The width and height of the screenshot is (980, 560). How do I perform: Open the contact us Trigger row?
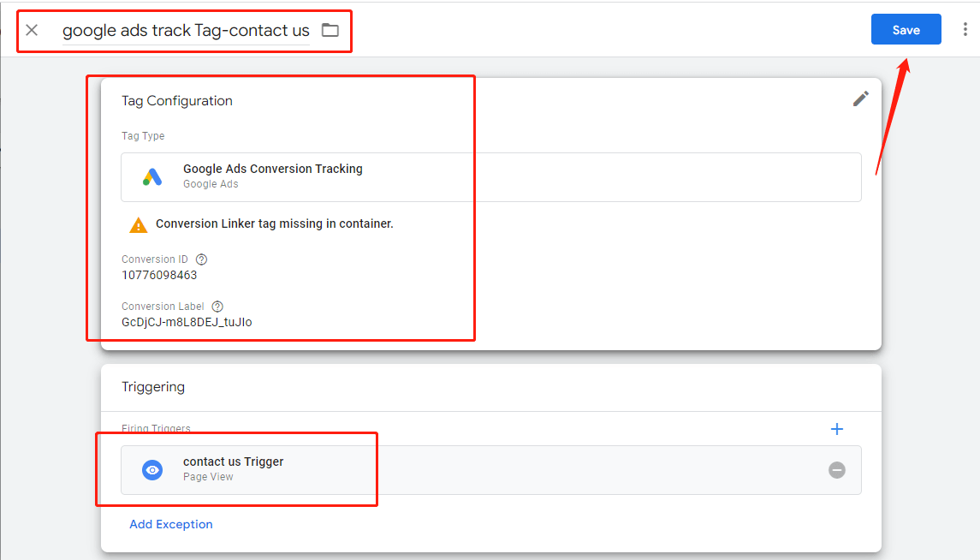click(x=491, y=470)
